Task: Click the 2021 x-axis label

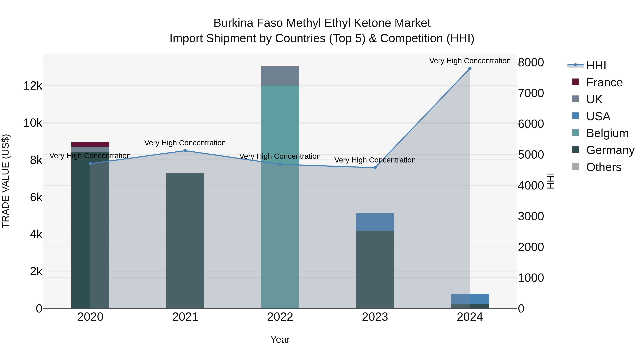Action: tap(185, 317)
